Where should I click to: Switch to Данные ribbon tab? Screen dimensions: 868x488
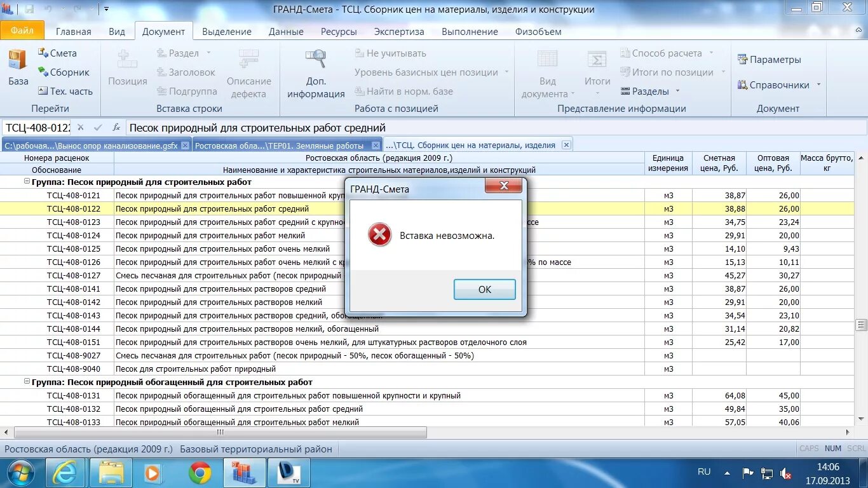(286, 31)
